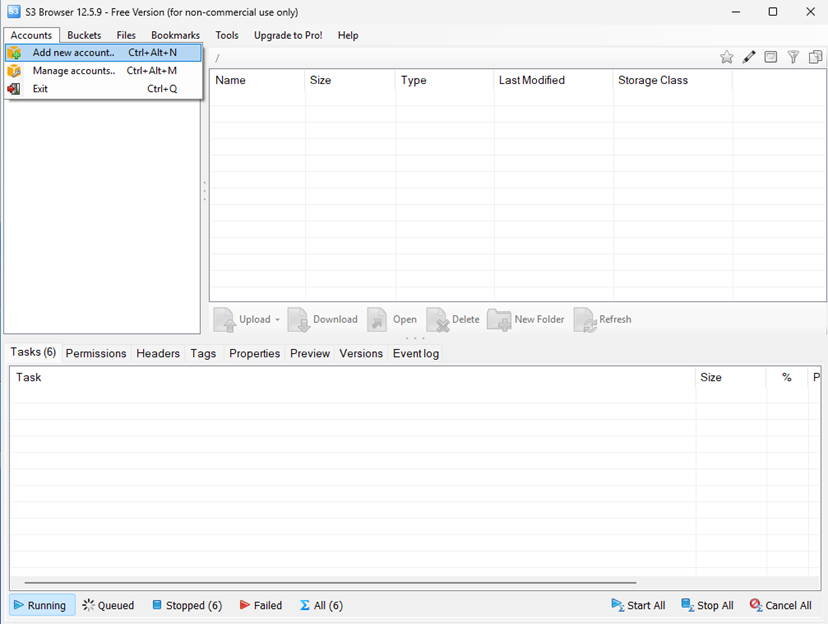Click the Download toolbar button

pyautogui.click(x=323, y=319)
